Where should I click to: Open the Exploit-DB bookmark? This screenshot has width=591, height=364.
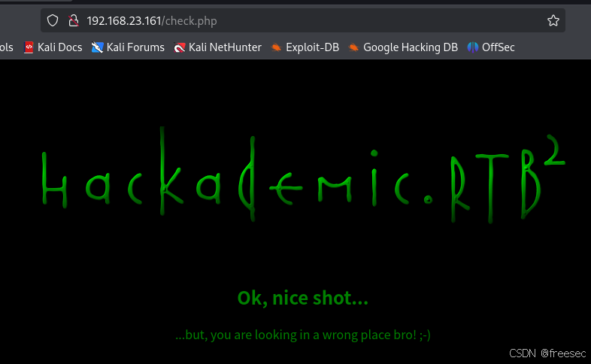pos(305,47)
